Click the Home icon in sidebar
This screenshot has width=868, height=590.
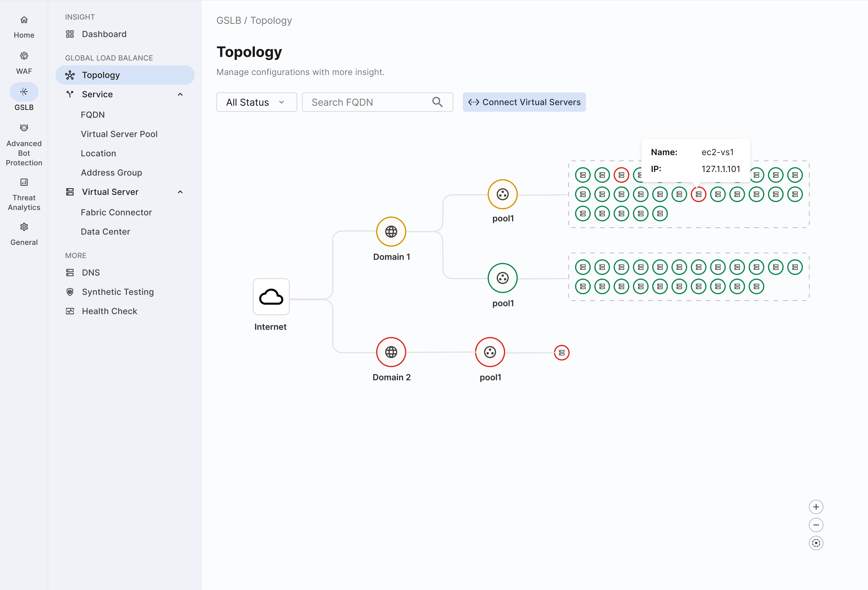click(x=24, y=19)
